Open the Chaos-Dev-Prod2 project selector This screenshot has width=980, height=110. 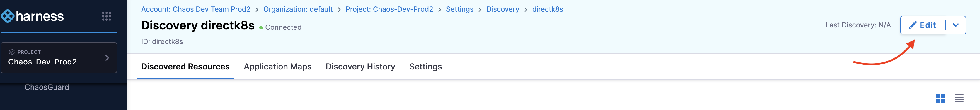[x=59, y=58]
